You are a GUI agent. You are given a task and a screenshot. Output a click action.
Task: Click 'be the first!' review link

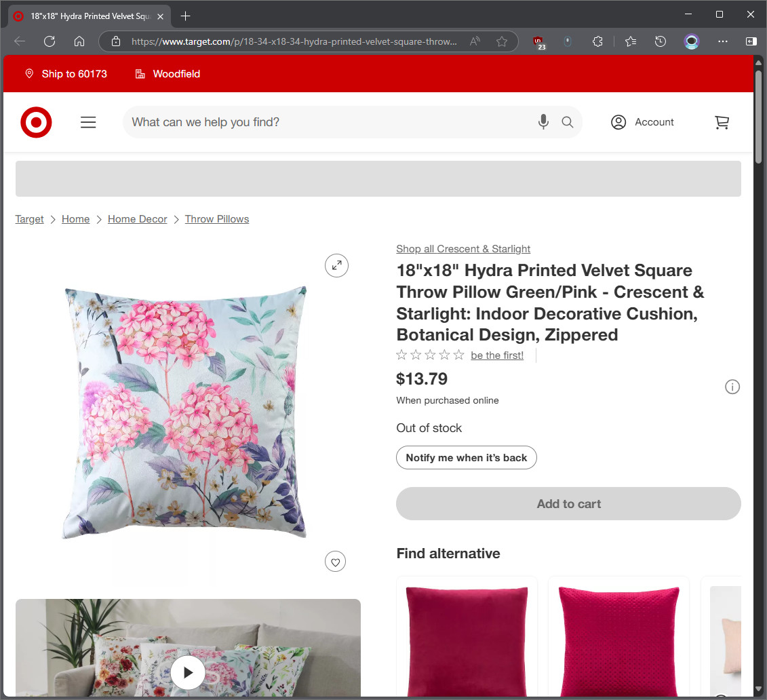[497, 355]
